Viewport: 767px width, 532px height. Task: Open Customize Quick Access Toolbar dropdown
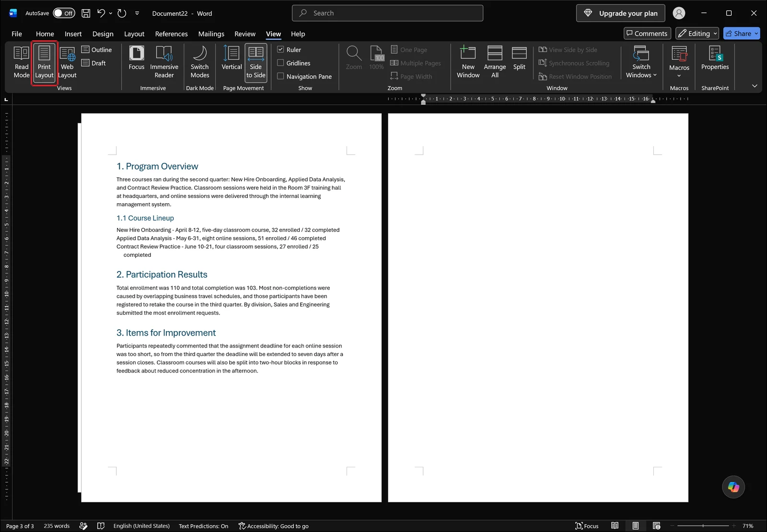[137, 13]
